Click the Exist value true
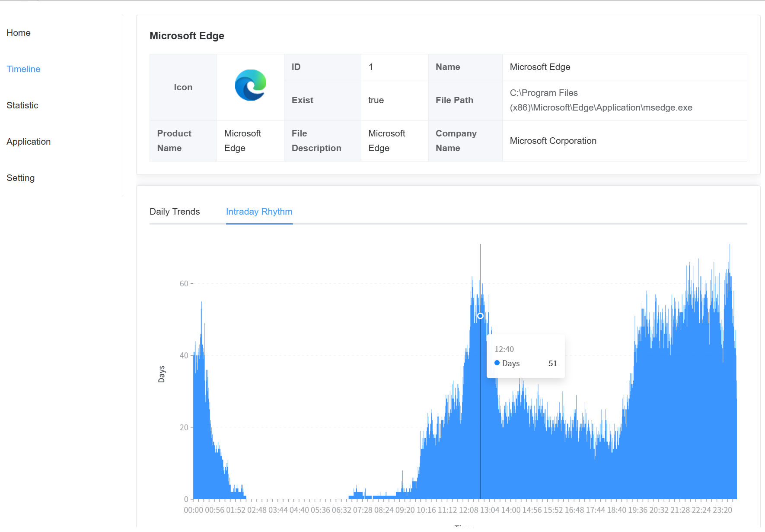Viewport: 765px width, 532px height. point(376,100)
